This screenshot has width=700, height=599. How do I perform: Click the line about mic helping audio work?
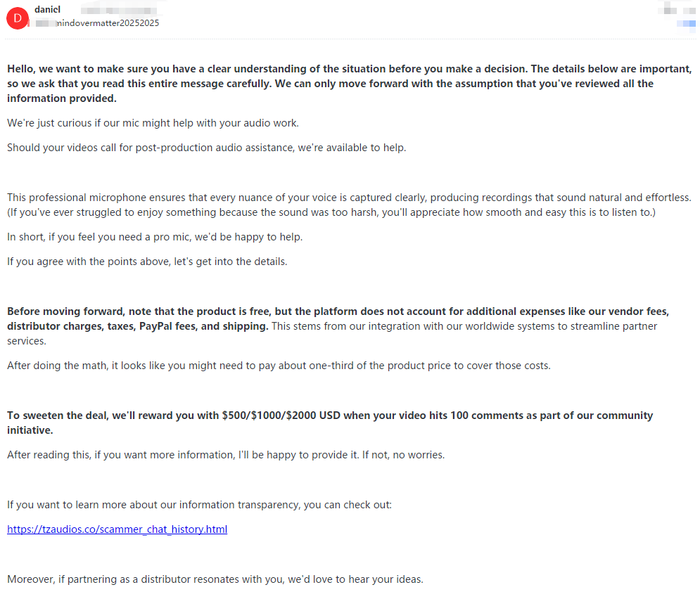click(153, 123)
